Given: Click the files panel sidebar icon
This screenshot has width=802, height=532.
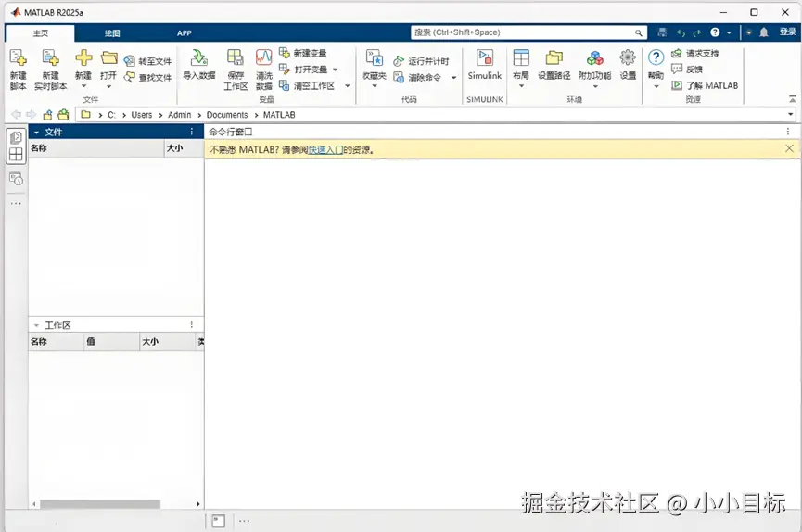Looking at the screenshot, I should pos(16,137).
